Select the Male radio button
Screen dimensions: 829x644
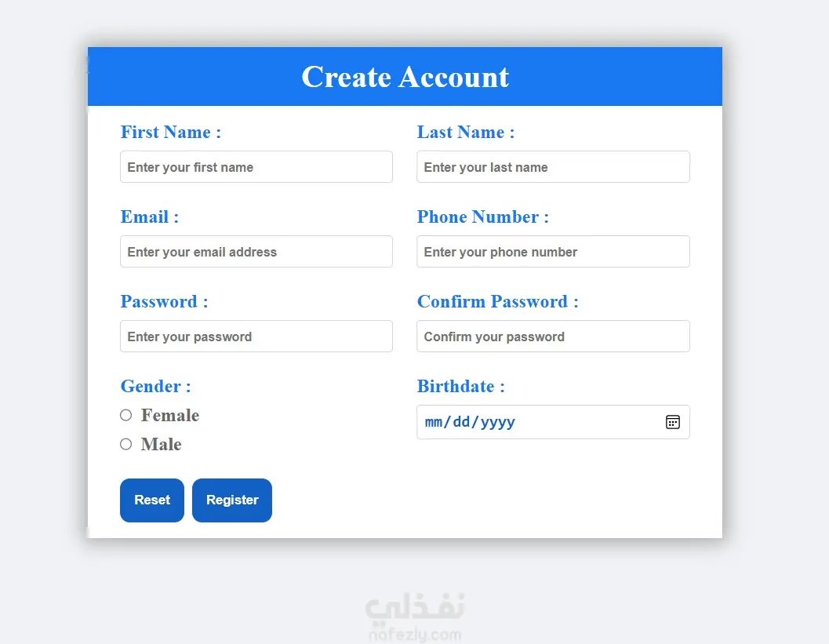[x=125, y=444]
